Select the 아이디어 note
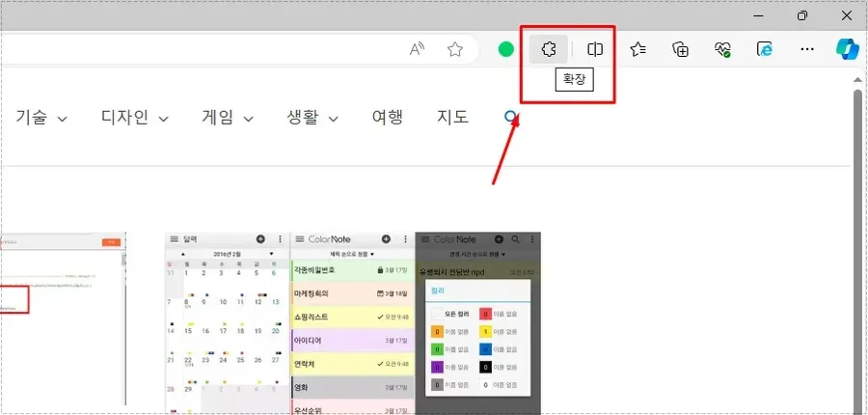Image resolution: width=868 pixels, height=415 pixels. [x=352, y=340]
